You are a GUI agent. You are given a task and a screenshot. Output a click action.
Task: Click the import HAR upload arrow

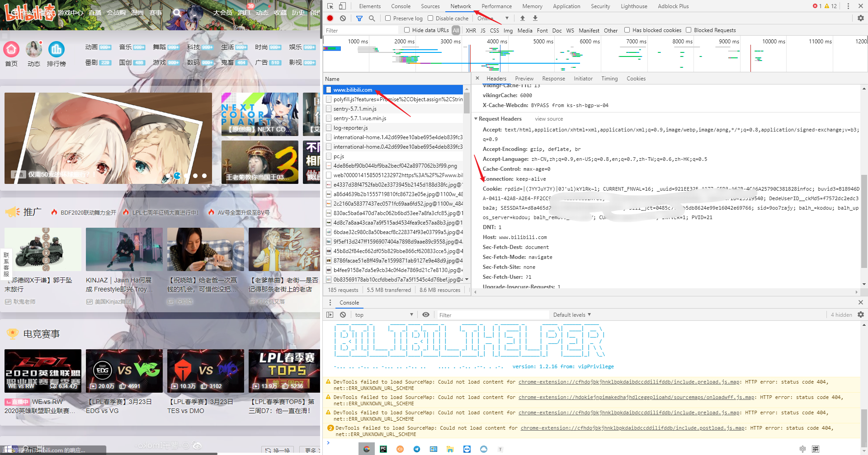pyautogui.click(x=523, y=18)
